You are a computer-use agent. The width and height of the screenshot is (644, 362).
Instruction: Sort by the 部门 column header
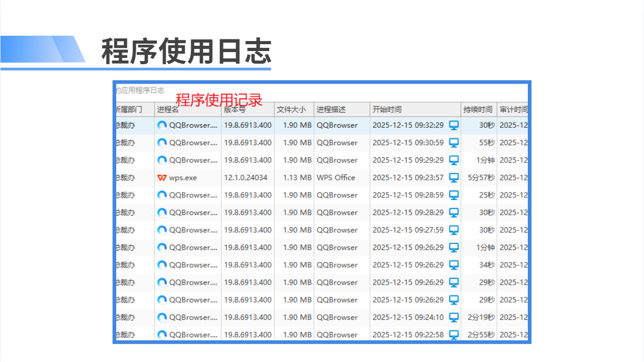coord(135,109)
